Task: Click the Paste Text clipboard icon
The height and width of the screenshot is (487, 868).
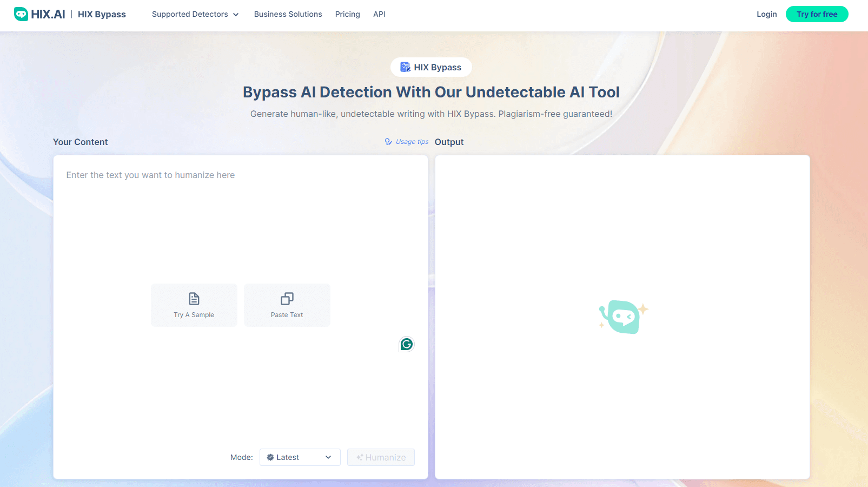Action: (287, 299)
